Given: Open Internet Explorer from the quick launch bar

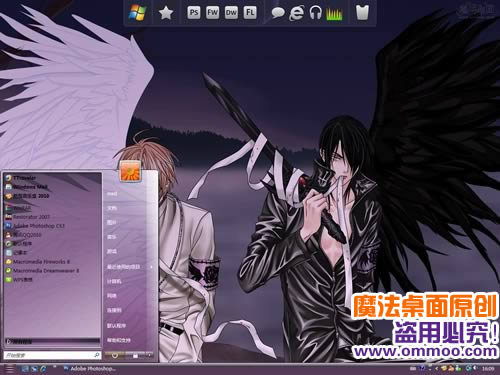Looking at the screenshot, I should click(x=43, y=369).
